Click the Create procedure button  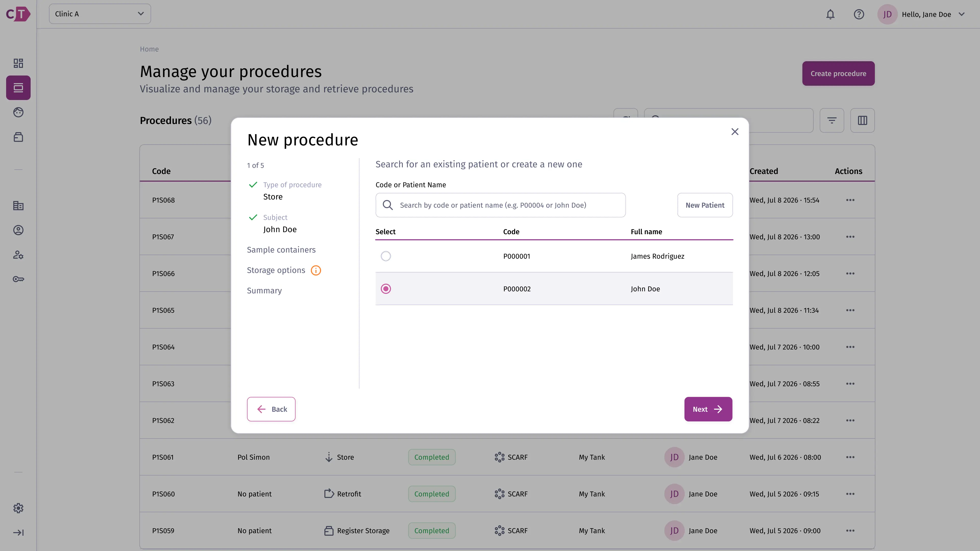[x=838, y=73]
